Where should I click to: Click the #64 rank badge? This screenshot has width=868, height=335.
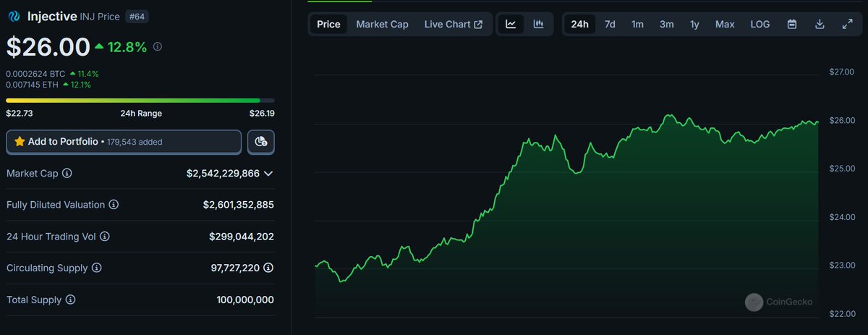click(137, 16)
